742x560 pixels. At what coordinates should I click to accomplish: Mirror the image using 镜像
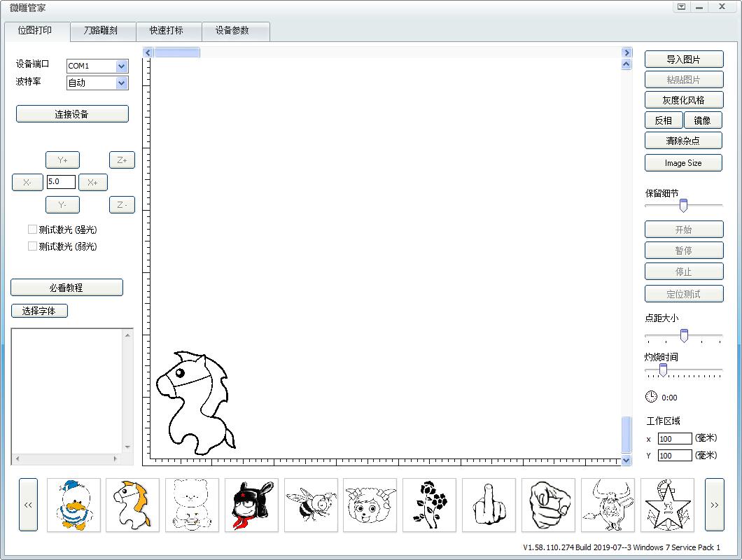pos(703,120)
